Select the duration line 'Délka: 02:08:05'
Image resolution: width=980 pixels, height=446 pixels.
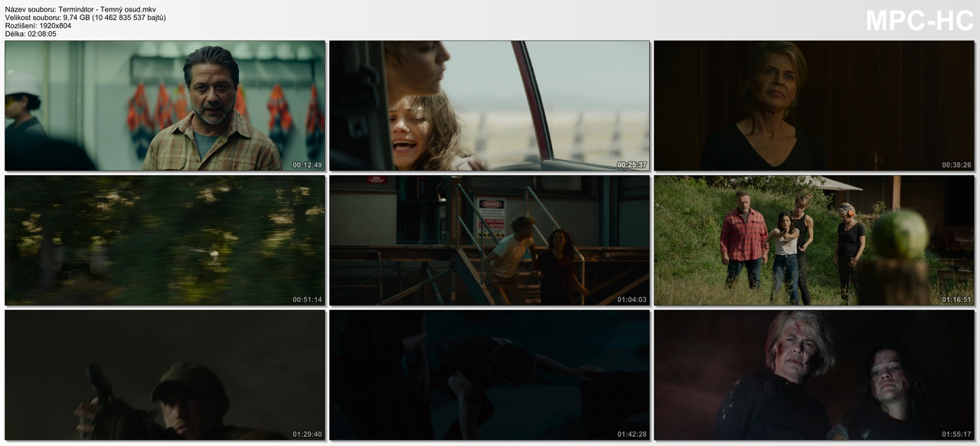31,34
